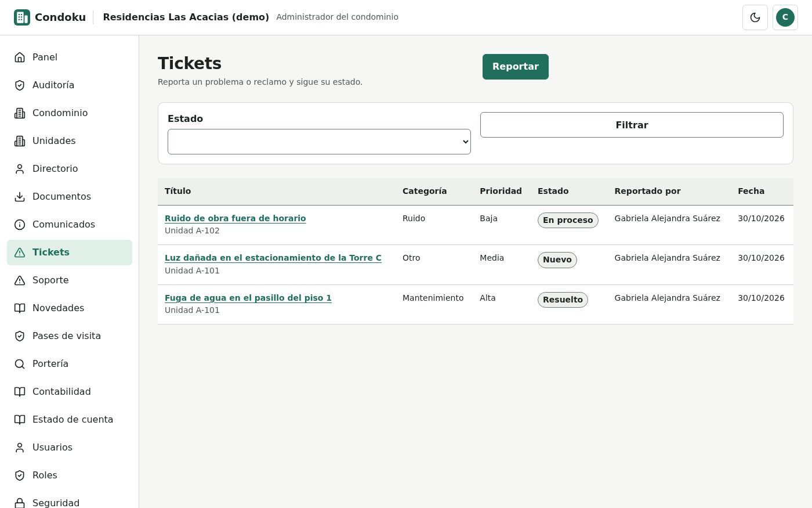The height and width of the screenshot is (508, 812).
Task: Navigate to Comunicados in the sidebar
Action: point(70,225)
